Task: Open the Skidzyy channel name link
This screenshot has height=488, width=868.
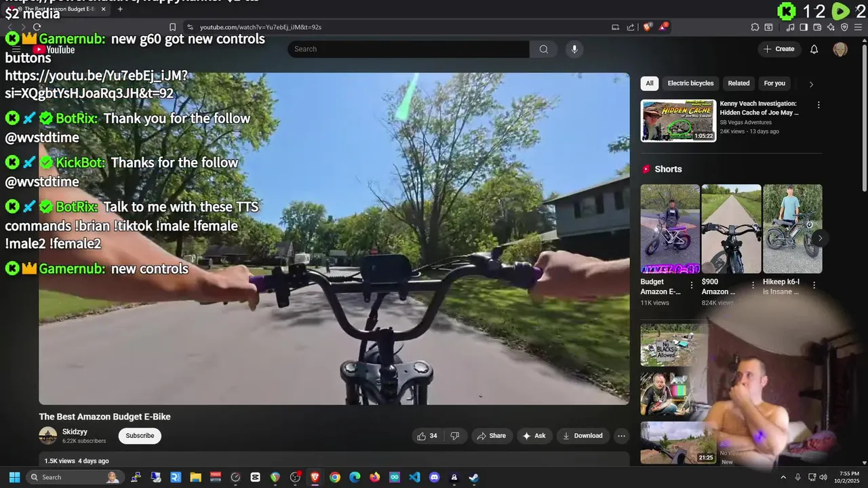Action: pyautogui.click(x=75, y=432)
